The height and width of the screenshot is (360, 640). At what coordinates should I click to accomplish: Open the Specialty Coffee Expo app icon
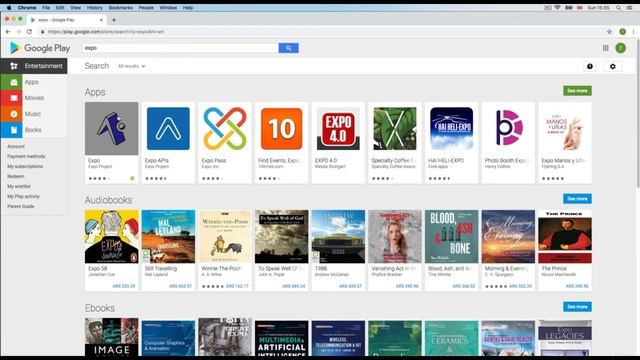click(395, 128)
